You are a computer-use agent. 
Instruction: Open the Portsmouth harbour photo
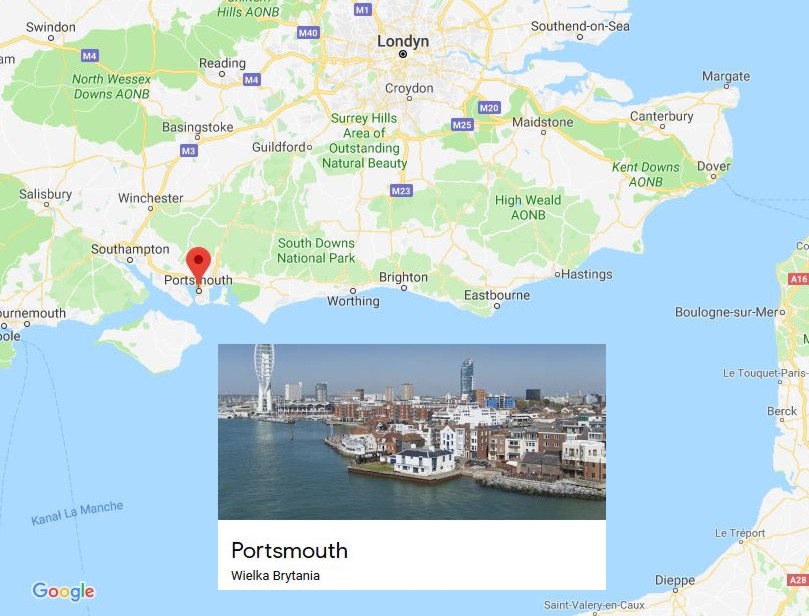[x=412, y=432]
